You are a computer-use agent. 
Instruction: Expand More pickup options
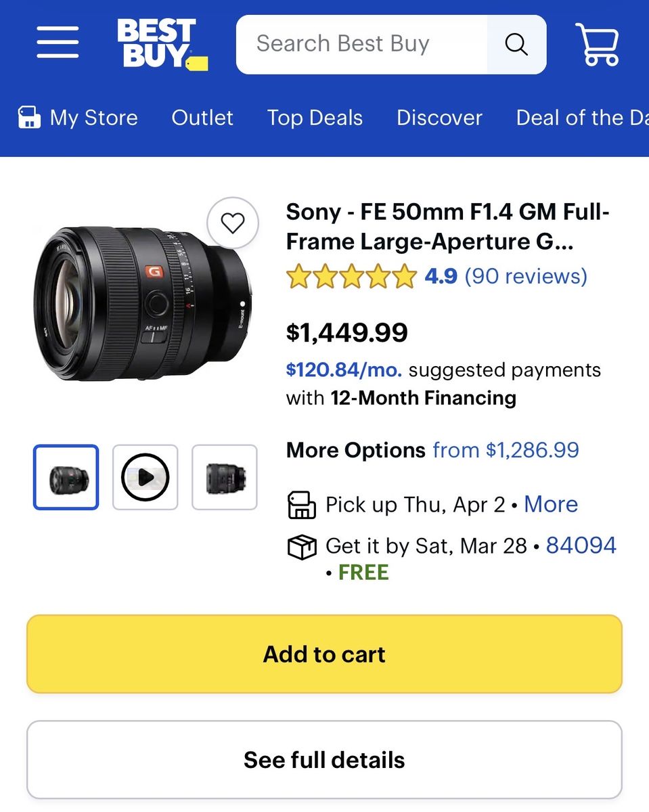(x=551, y=504)
